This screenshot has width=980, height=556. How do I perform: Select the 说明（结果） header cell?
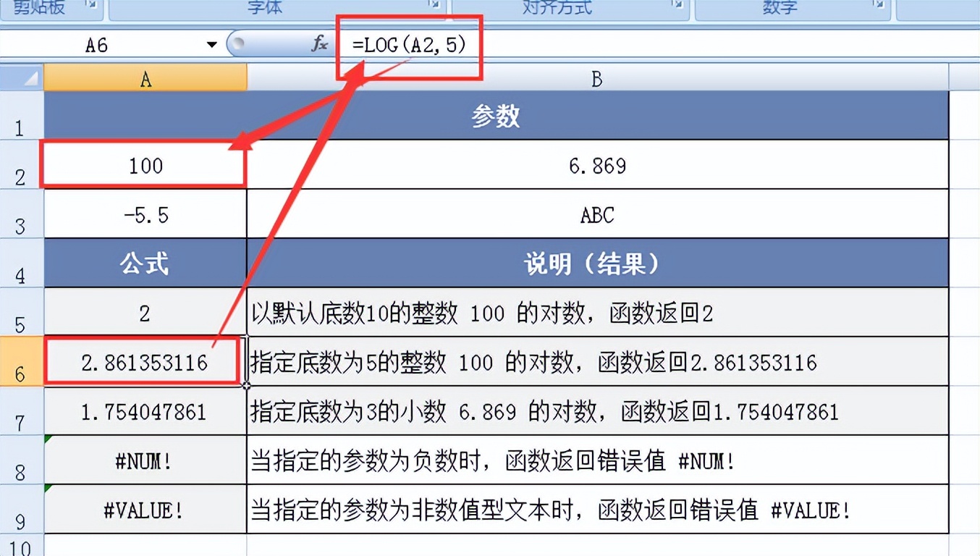tap(597, 264)
